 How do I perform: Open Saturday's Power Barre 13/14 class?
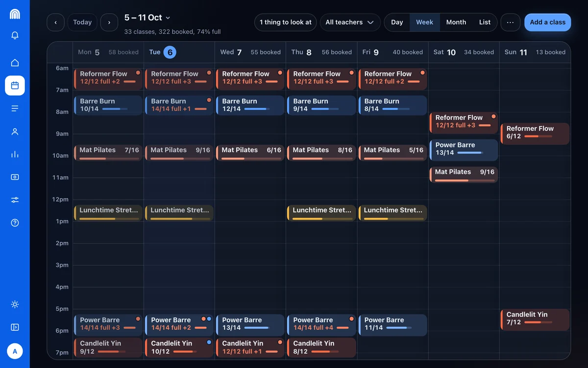coord(464,150)
